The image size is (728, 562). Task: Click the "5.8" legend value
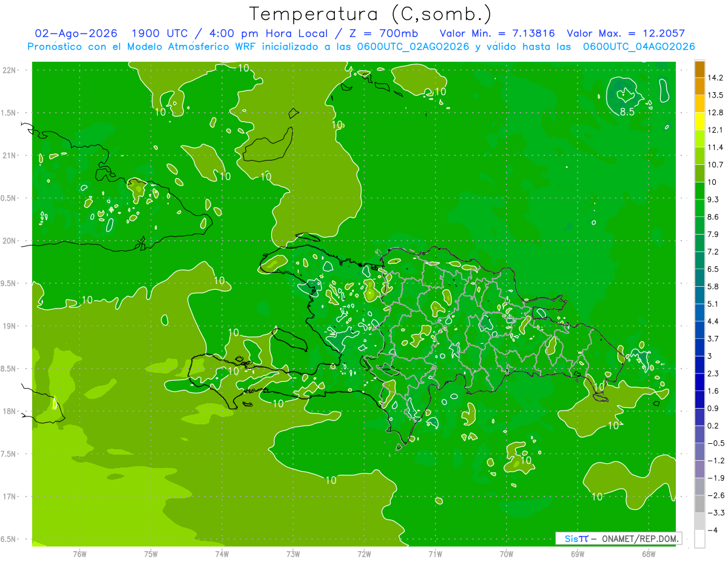(713, 286)
